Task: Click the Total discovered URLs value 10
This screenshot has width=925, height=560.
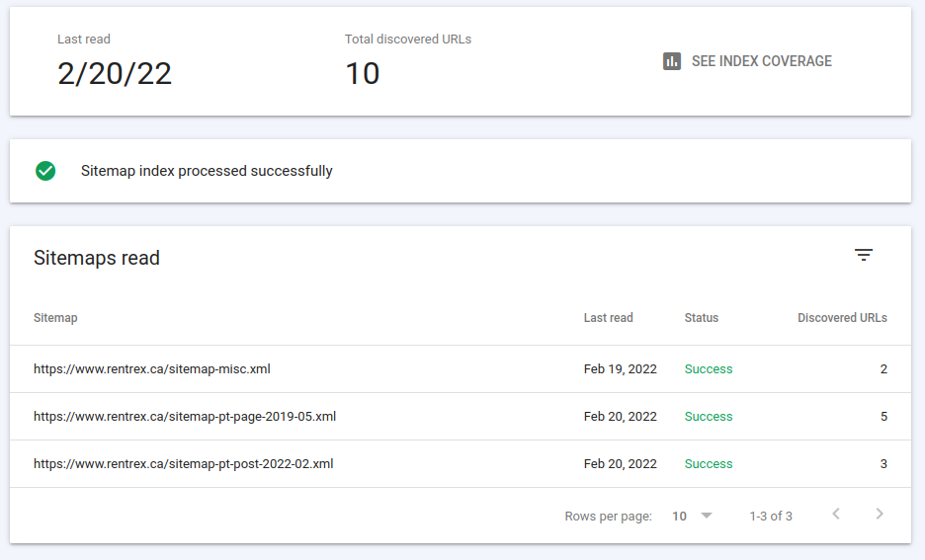Action: tap(363, 74)
